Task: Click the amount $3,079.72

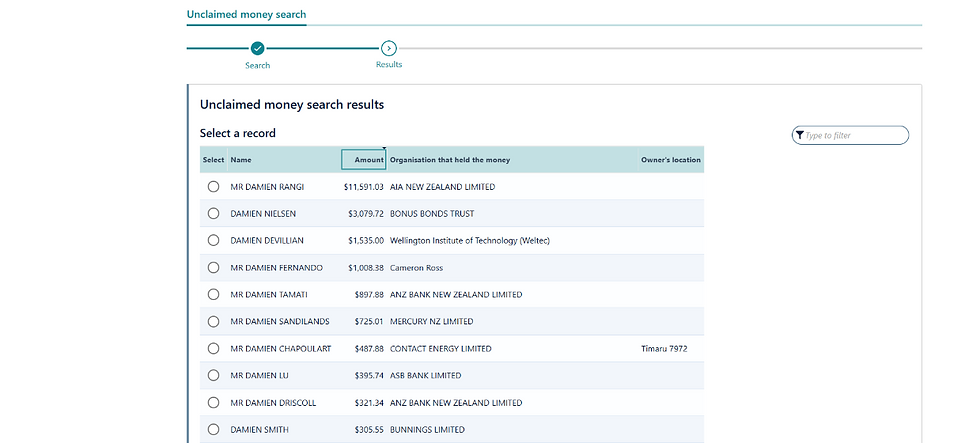Action: point(366,214)
